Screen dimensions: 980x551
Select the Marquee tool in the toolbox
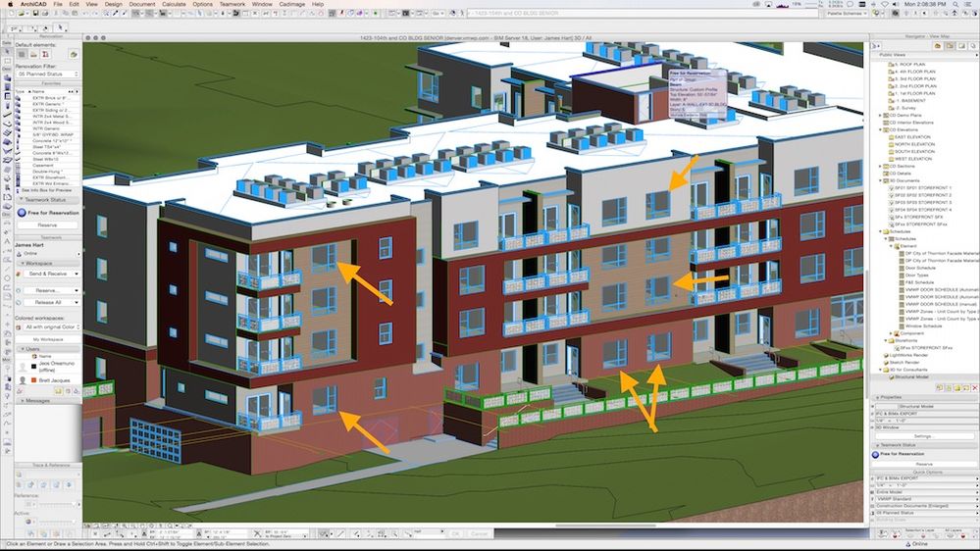click(7, 61)
